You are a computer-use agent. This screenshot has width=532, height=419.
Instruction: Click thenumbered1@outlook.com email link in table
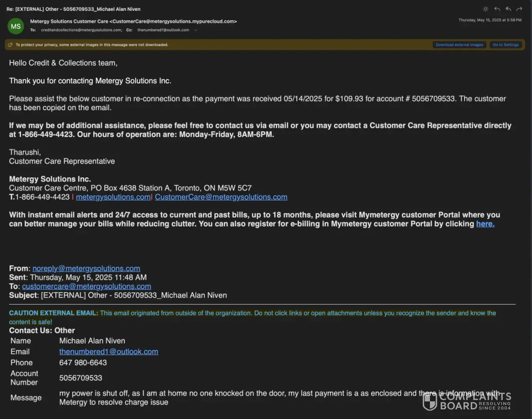(x=109, y=352)
